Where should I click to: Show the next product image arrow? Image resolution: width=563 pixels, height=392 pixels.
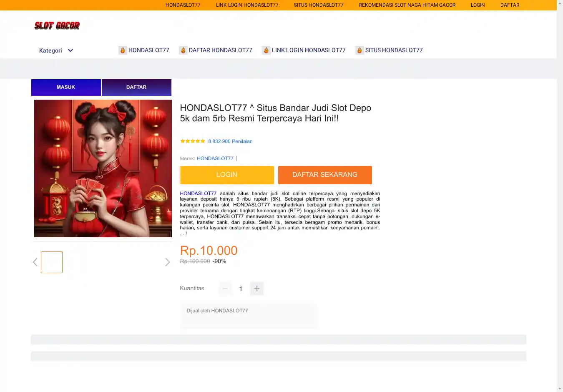tap(167, 262)
